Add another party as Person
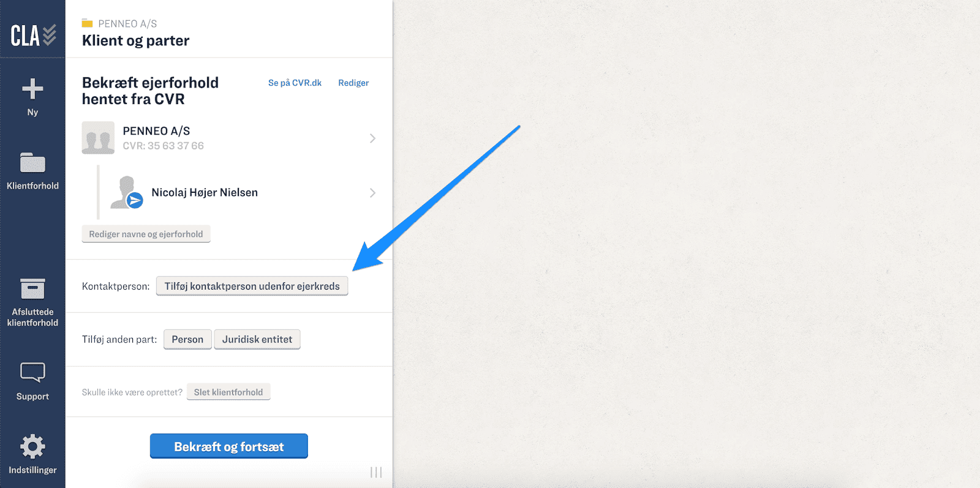This screenshot has height=488, width=980. click(x=187, y=339)
